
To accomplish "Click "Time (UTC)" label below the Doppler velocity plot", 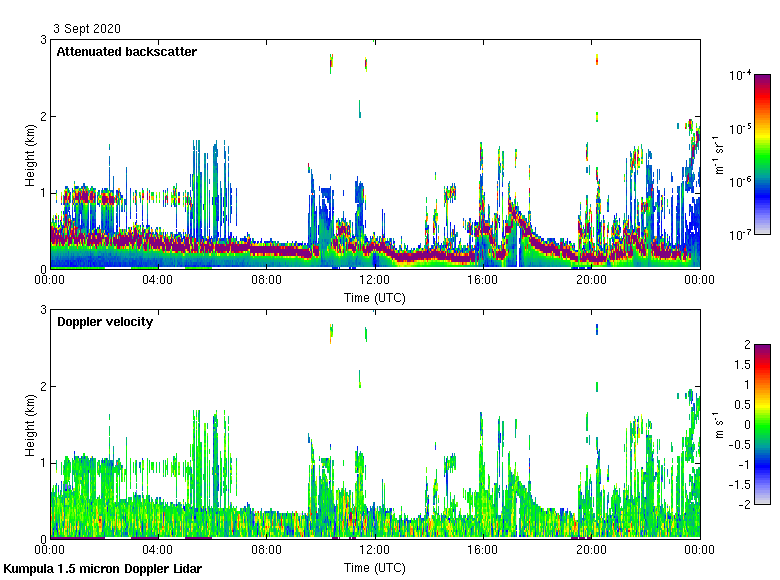I will [375, 567].
